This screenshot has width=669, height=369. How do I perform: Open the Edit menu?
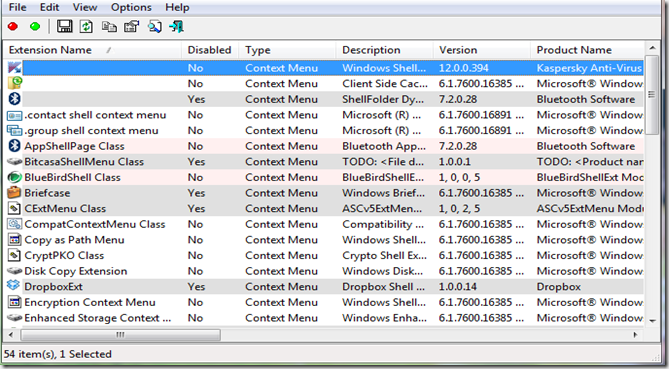pyautogui.click(x=49, y=7)
